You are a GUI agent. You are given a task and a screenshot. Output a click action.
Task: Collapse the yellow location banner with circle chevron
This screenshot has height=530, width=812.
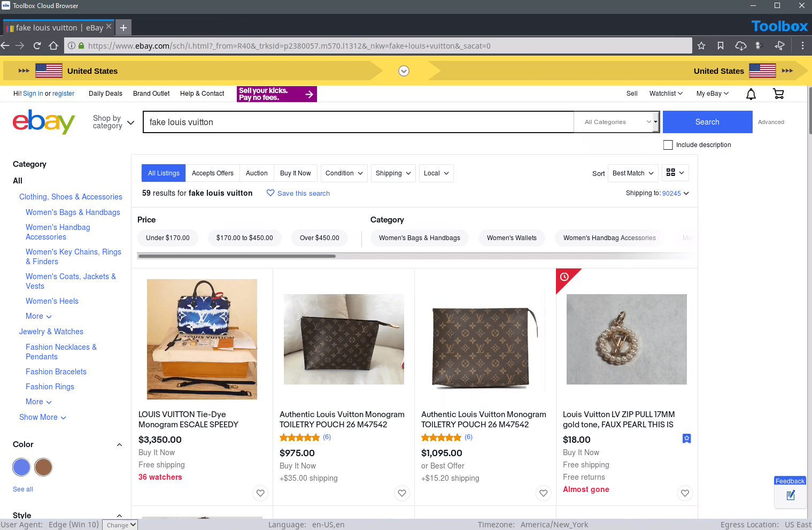pos(404,71)
